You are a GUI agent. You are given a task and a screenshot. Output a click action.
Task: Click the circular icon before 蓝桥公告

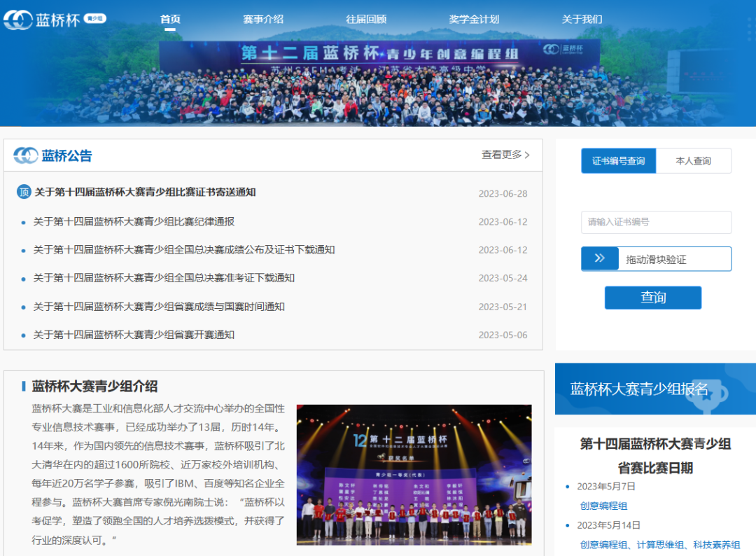(x=24, y=154)
